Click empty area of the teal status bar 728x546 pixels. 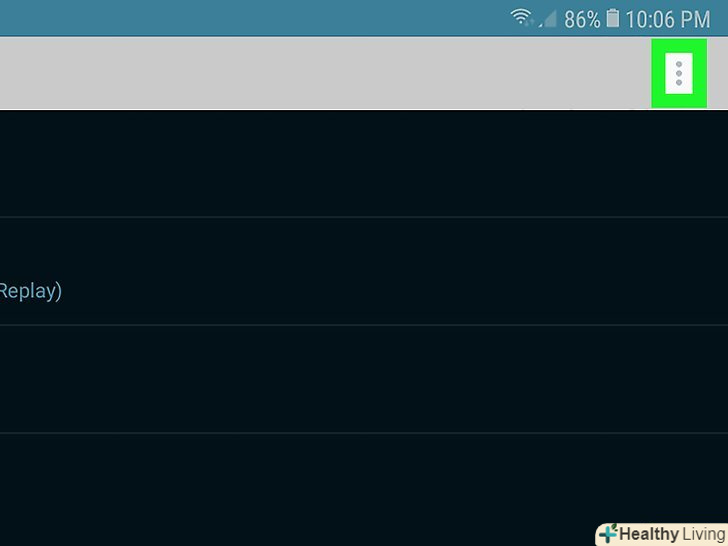tap(253, 18)
